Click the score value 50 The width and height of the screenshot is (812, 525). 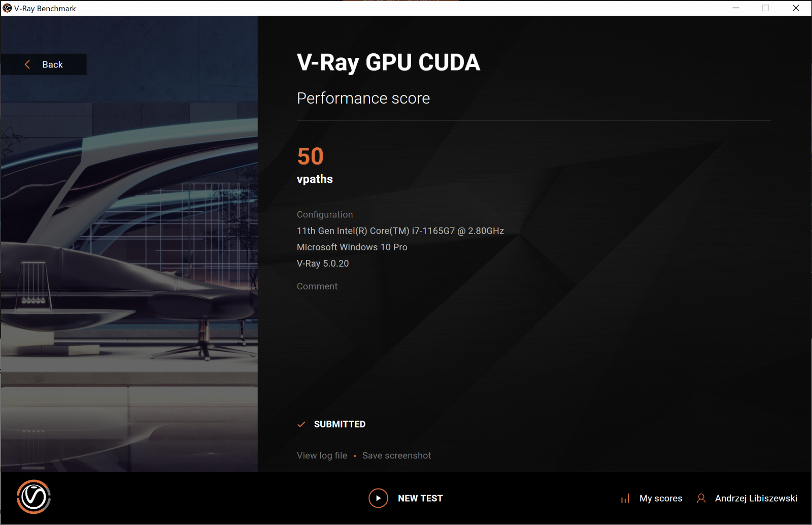pos(310,156)
